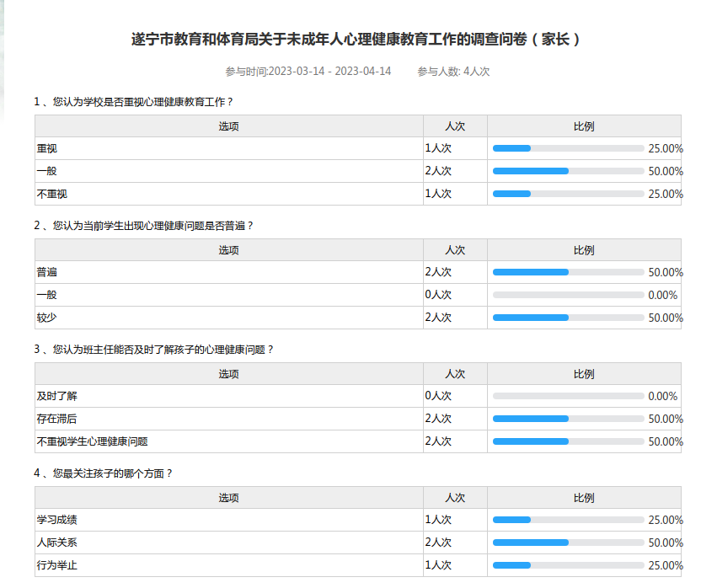Select question 3 title about 班主任
The width and height of the screenshot is (701, 588).
point(153,350)
